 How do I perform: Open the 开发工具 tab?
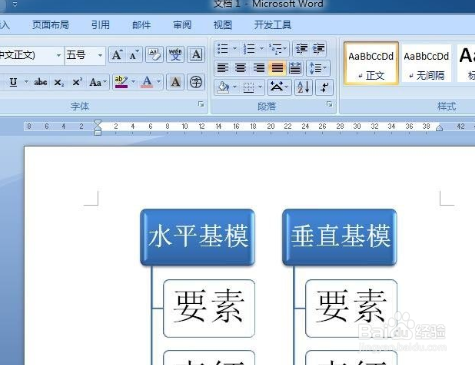[273, 25]
